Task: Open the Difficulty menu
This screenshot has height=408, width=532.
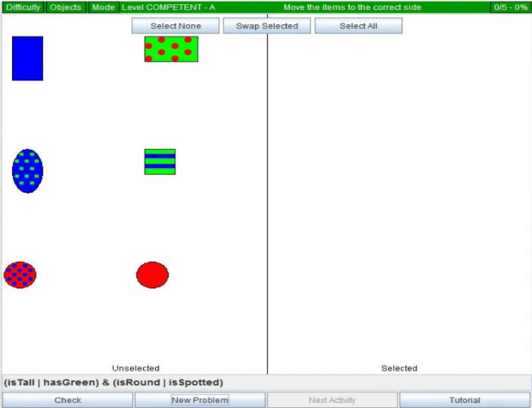Action: [x=23, y=7]
